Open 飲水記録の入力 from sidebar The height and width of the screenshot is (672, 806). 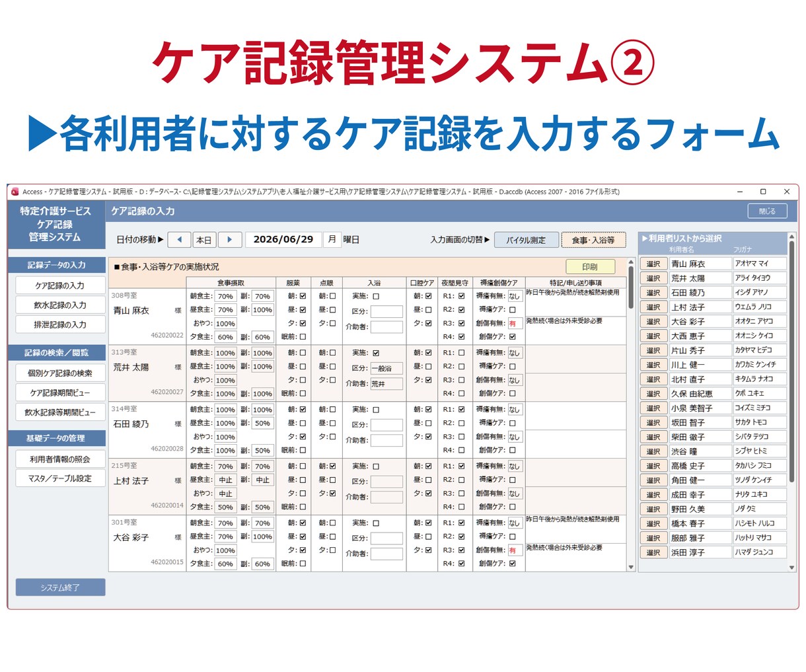pos(60,305)
